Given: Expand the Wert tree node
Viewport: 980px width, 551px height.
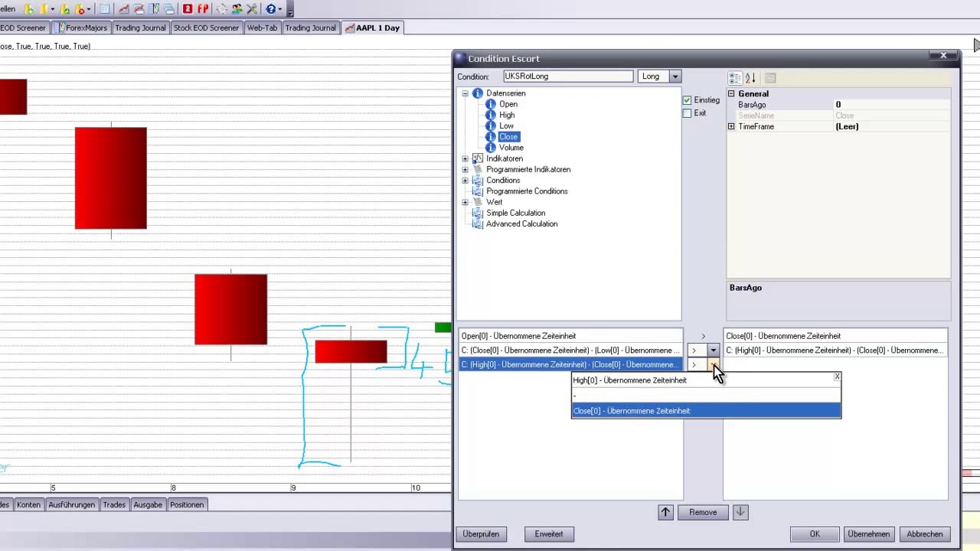Looking at the screenshot, I should point(465,202).
